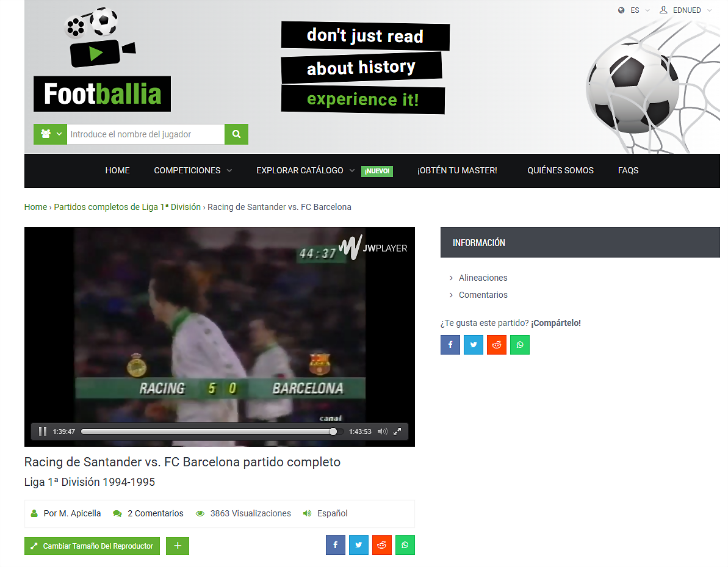
Task: Open the player search type dropdown
Action: [50, 134]
